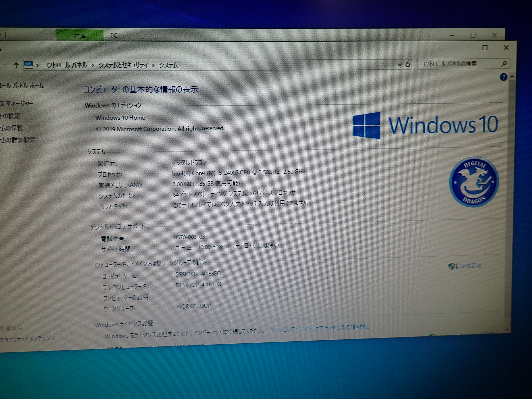Select システムとセキュリティ in the breadcrumb
532x399 pixels.
click(123, 65)
